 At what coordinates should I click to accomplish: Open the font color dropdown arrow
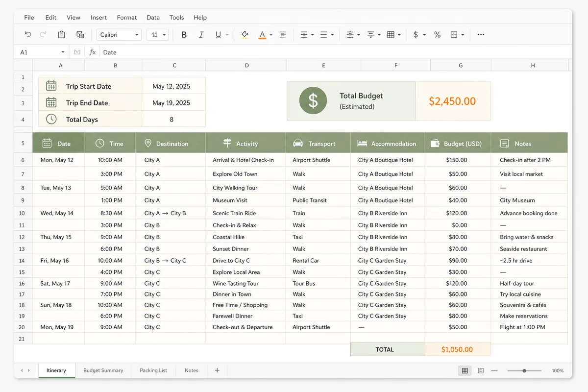pos(271,35)
